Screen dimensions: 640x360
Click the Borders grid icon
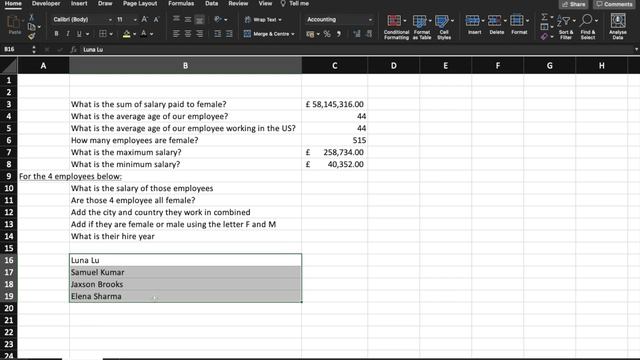click(x=103, y=34)
